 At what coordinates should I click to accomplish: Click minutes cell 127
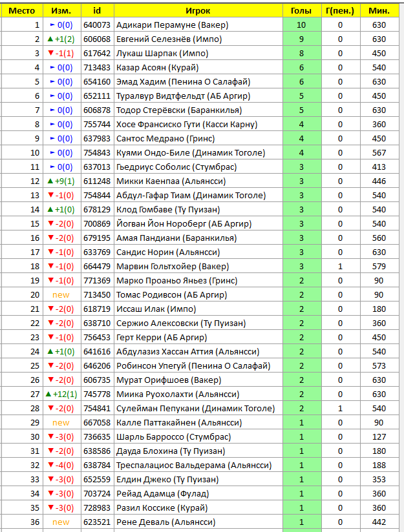[379, 437]
